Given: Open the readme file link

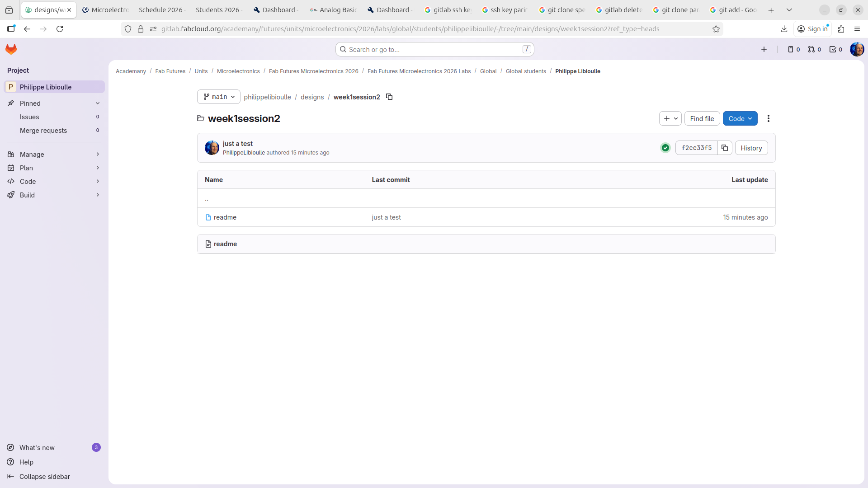Looking at the screenshot, I should coord(225,217).
